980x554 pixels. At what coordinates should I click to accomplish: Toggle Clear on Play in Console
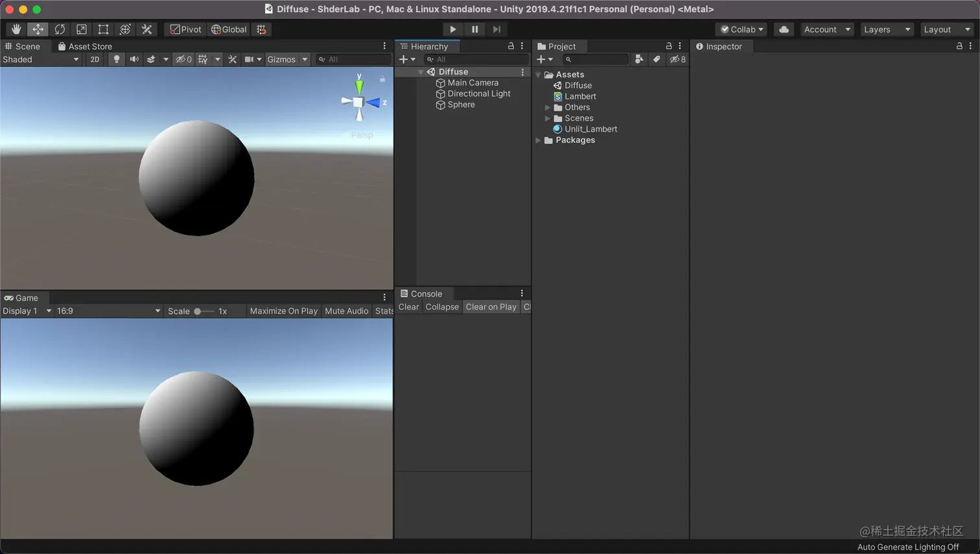(x=491, y=307)
